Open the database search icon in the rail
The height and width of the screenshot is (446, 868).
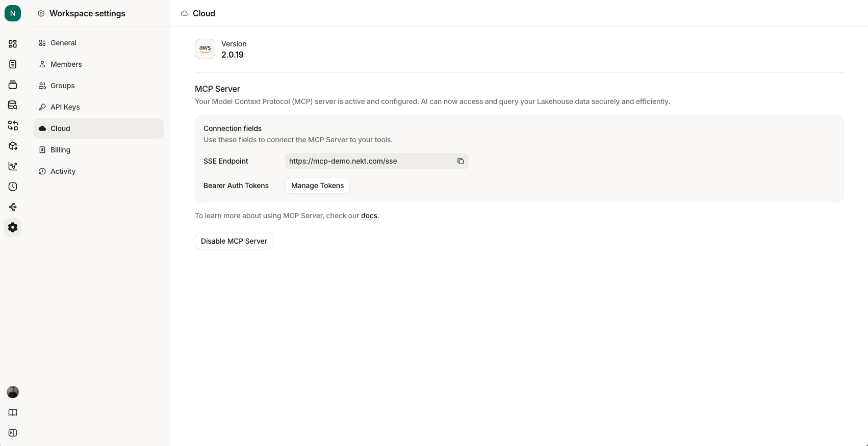[x=13, y=105]
